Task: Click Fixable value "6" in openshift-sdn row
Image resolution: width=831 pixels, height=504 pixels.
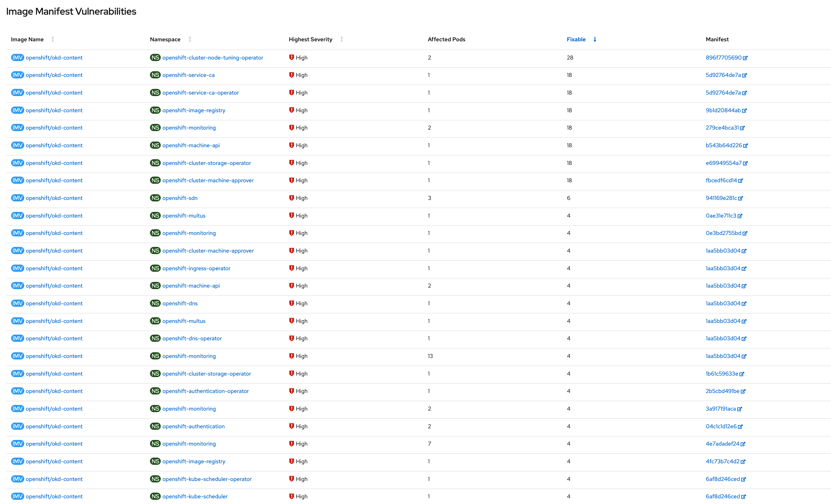Action: point(568,198)
